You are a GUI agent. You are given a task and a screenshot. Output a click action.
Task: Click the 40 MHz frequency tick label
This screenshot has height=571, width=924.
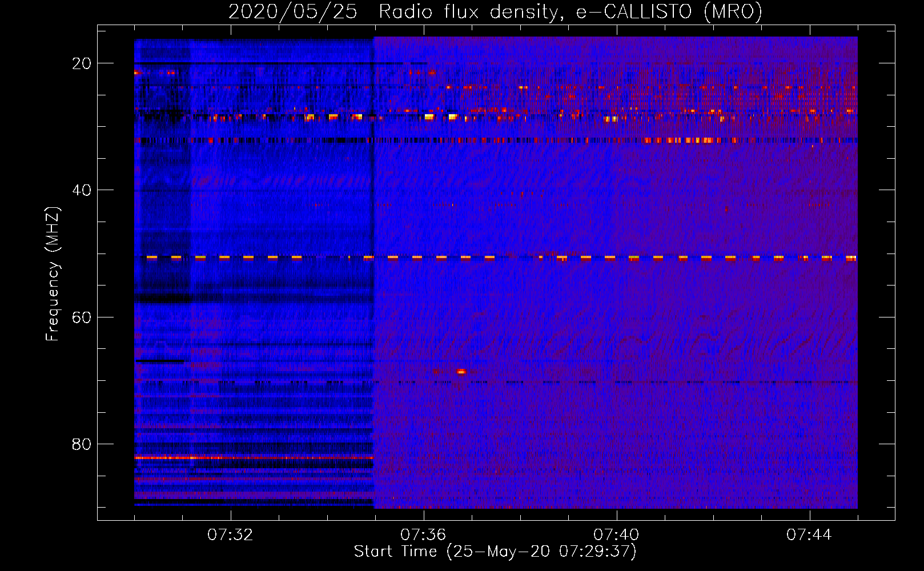[x=82, y=190]
